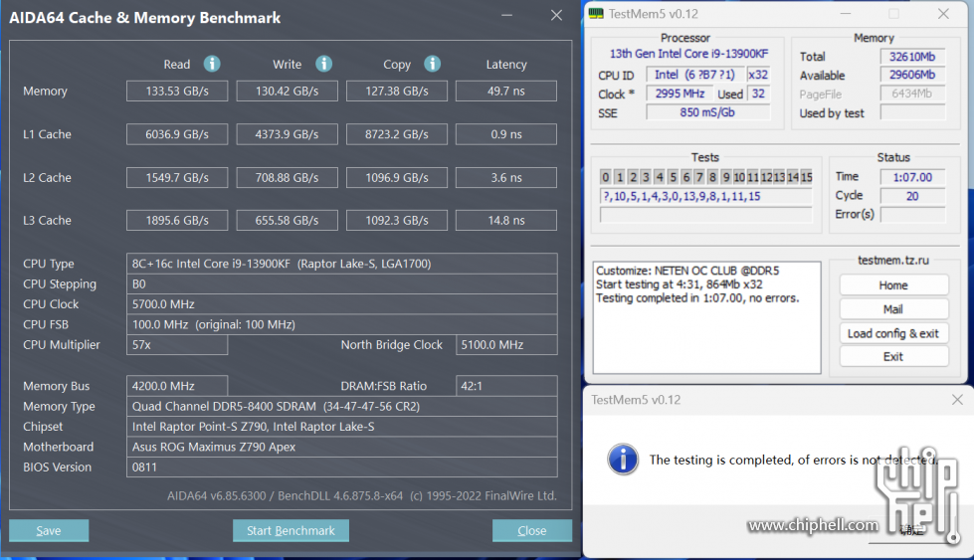The width and height of the screenshot is (974, 560).
Task: Select L2 Cache Write value 708.88 GB/s
Action: [x=287, y=178]
